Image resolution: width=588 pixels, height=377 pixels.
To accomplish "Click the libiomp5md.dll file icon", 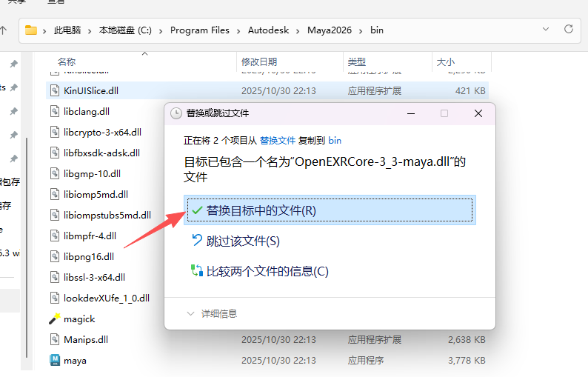I will coord(55,194).
